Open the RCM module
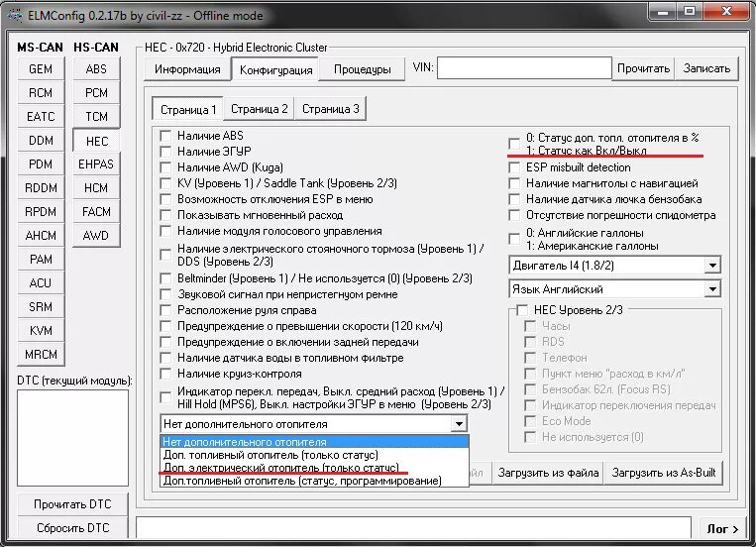This screenshot has height=547, width=756. tap(41, 92)
